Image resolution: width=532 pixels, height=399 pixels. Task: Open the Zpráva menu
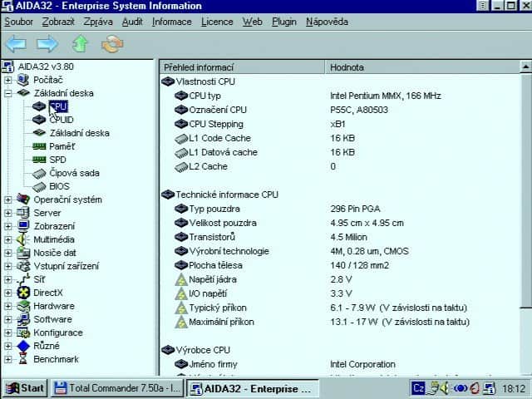(x=98, y=22)
